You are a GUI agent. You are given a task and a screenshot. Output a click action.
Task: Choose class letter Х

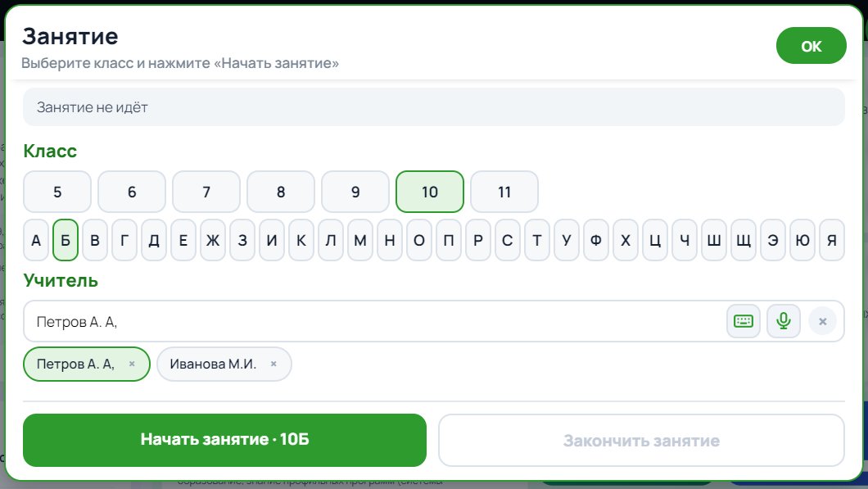point(626,240)
